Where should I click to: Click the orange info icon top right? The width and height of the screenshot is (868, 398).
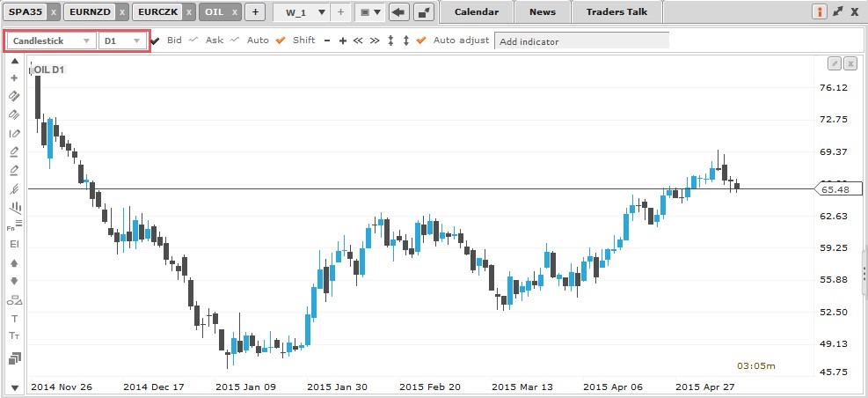(820, 12)
